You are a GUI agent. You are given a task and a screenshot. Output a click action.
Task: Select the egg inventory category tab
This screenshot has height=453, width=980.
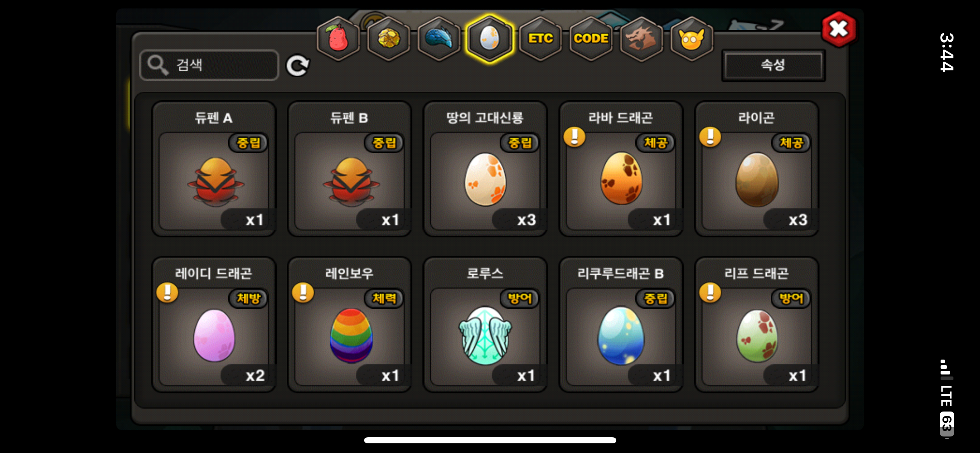click(x=489, y=39)
